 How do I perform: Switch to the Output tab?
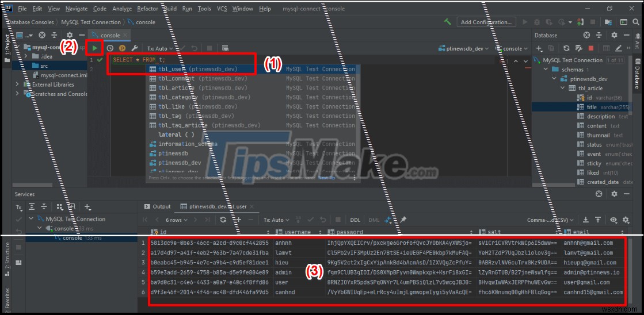click(x=157, y=207)
